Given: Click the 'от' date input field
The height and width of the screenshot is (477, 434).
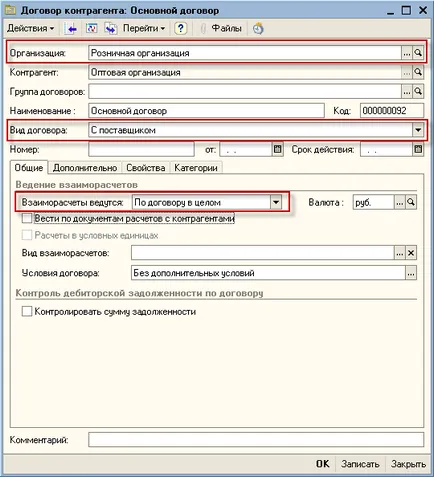Looking at the screenshot, I should pyautogui.click(x=246, y=149).
